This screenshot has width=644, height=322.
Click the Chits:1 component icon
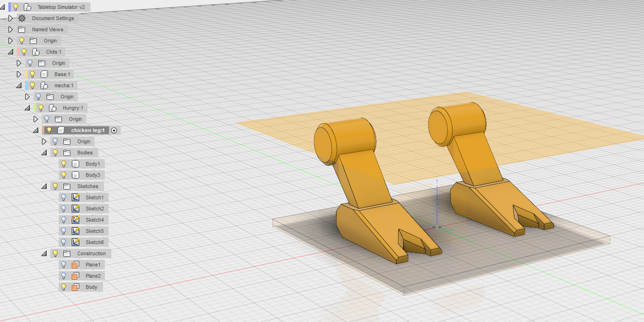[36, 52]
